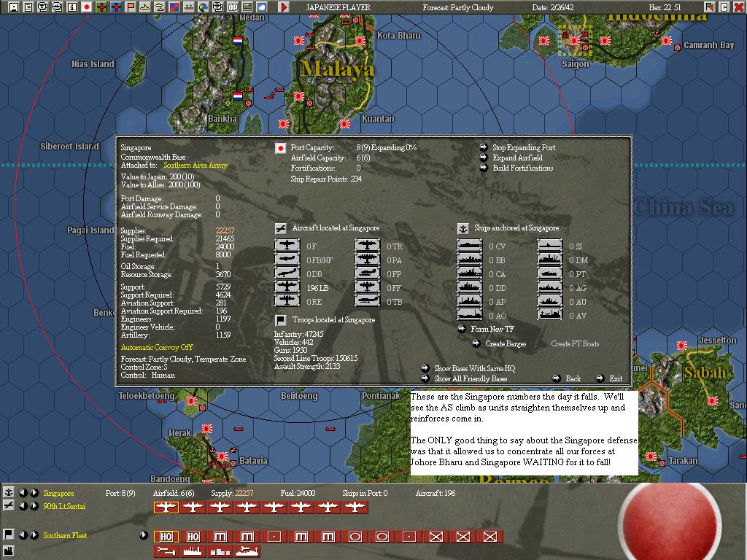Select the DB dive bomber aircraft icon
Viewport: 747px width, 560px height.
287,273
